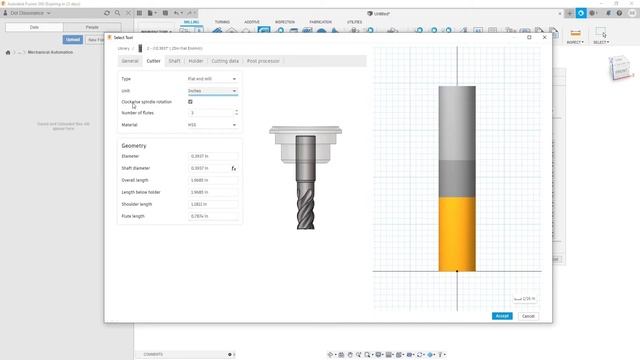
Task: Toggle Clockwise spindle rotation checkbox
Action: 190,102
